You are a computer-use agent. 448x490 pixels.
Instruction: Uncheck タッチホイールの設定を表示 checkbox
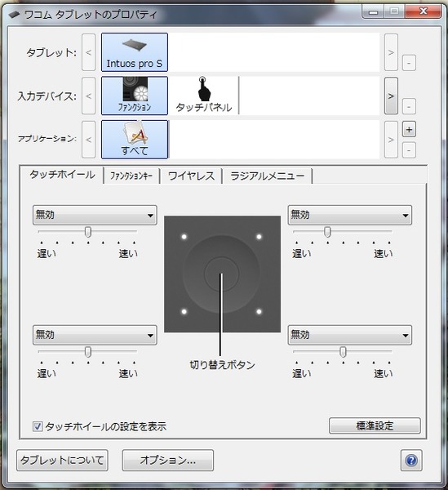point(38,426)
